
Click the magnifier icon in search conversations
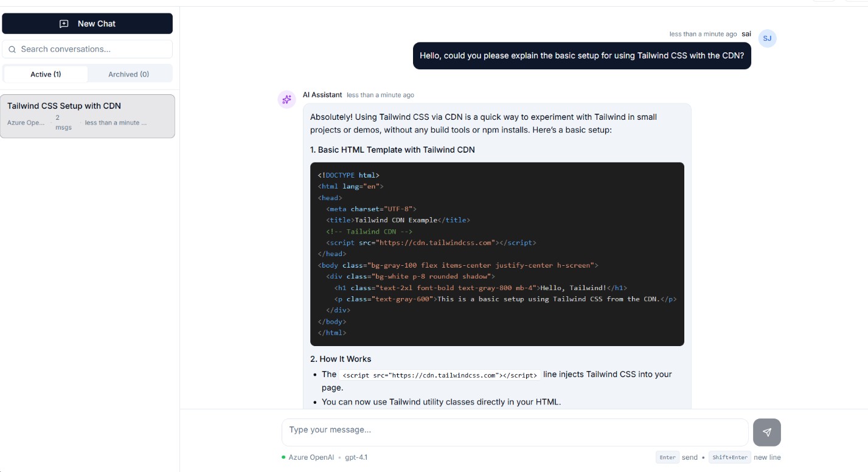13,49
